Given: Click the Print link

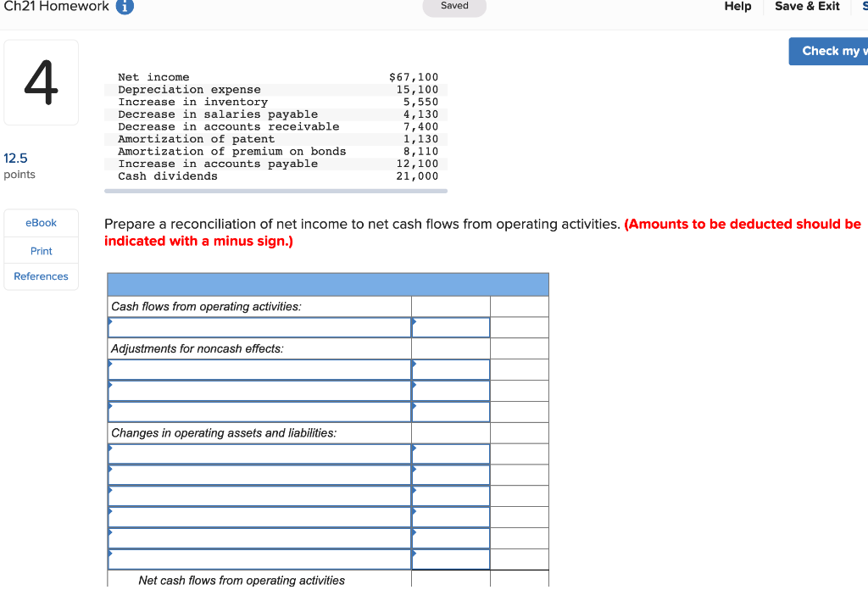Looking at the screenshot, I should [x=41, y=251].
